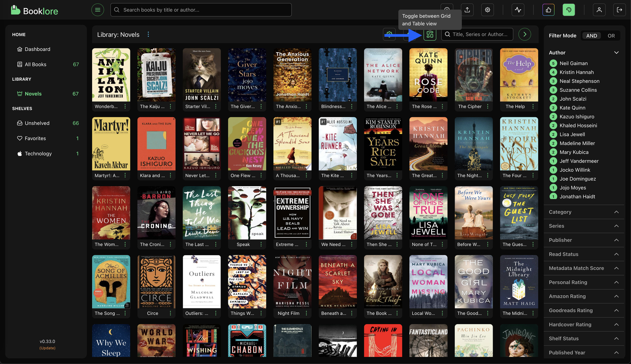Viewport: 631px width, 364px height.
Task: Open settings via the gear icon
Action: click(488, 10)
